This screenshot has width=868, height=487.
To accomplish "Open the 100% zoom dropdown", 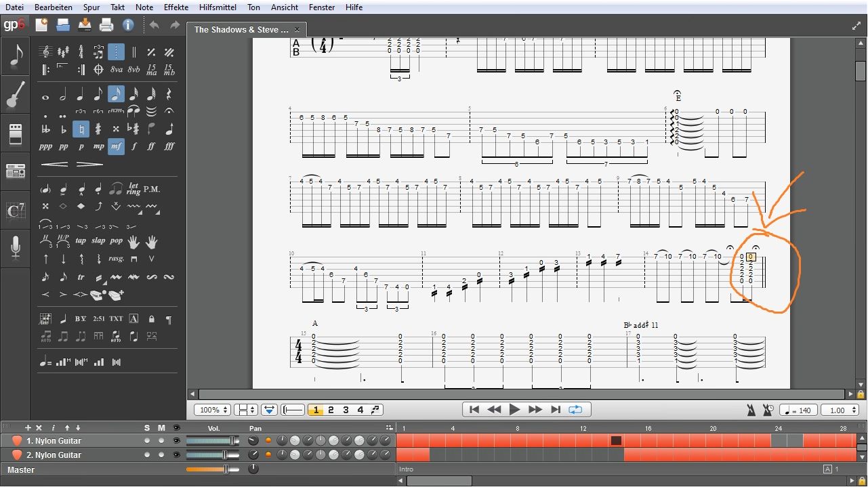I will tap(212, 410).
